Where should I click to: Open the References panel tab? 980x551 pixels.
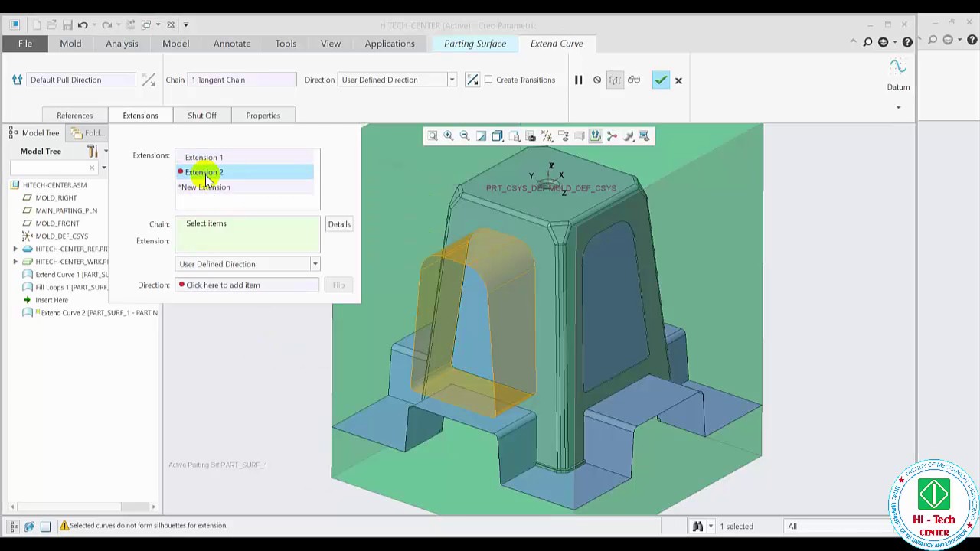[74, 116]
